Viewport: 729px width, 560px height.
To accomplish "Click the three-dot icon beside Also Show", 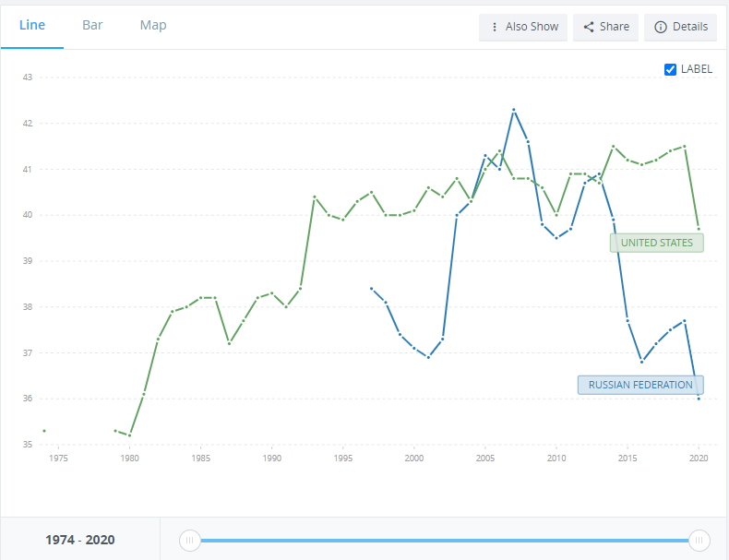I will 495,27.
